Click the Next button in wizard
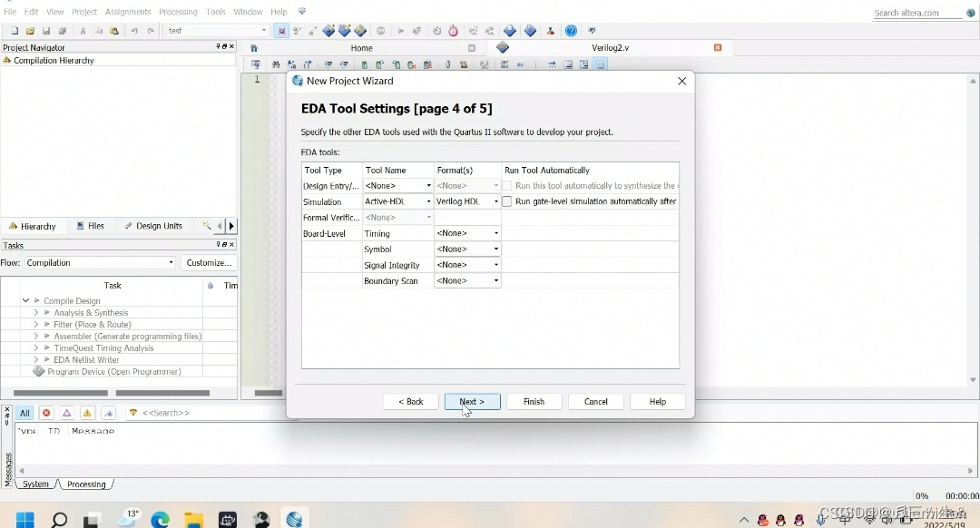This screenshot has width=980, height=528. point(472,402)
